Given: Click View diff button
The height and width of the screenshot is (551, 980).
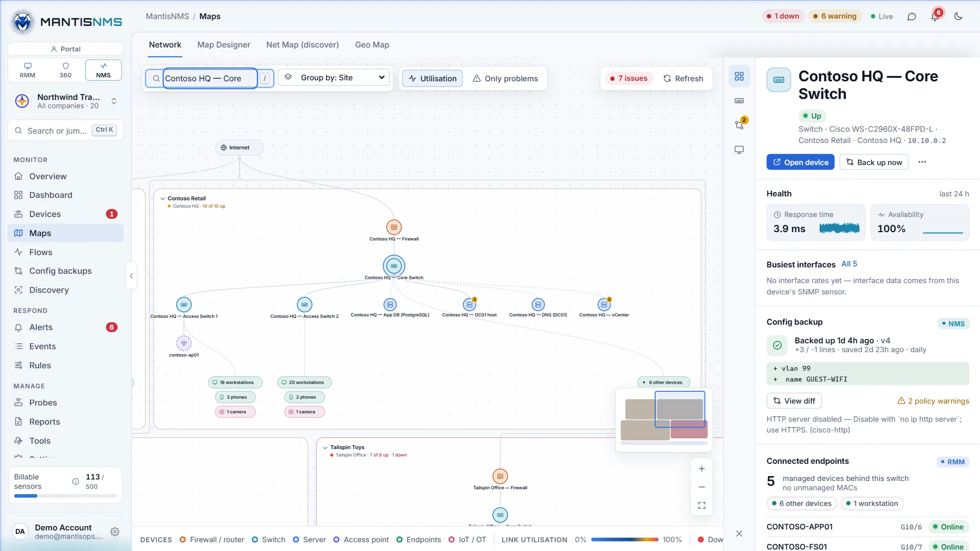Looking at the screenshot, I should pos(794,401).
